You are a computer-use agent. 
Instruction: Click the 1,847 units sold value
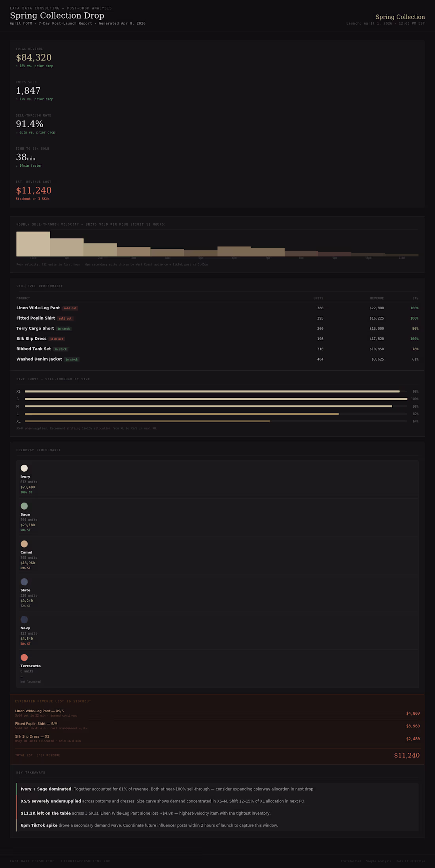click(28, 91)
